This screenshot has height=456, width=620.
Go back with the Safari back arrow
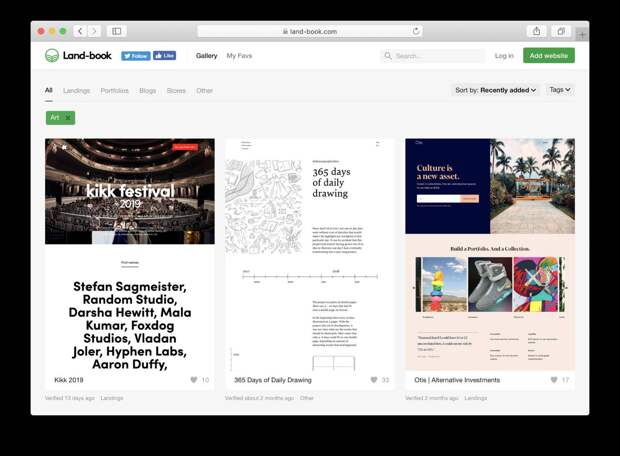point(80,31)
